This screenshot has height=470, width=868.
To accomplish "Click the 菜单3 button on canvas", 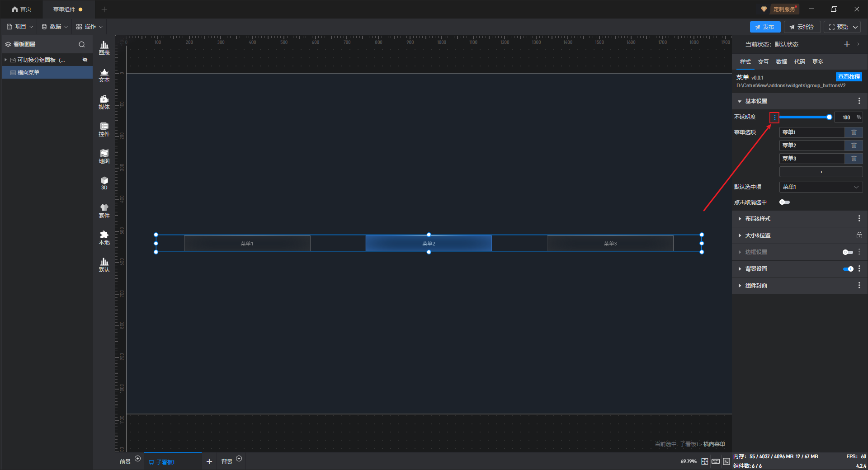I will [x=610, y=244].
